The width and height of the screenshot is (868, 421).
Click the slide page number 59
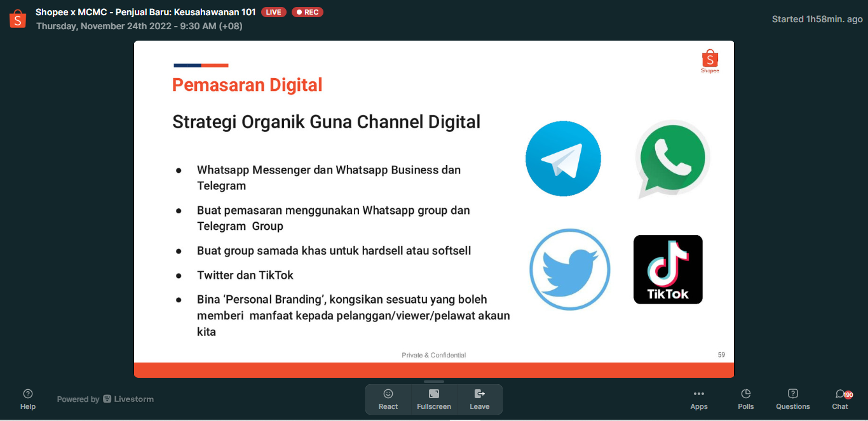click(x=721, y=355)
